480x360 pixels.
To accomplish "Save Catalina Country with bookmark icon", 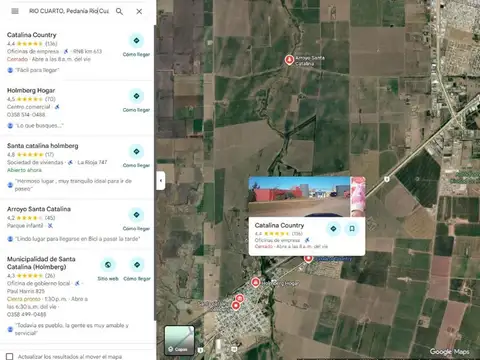I will point(352,229).
